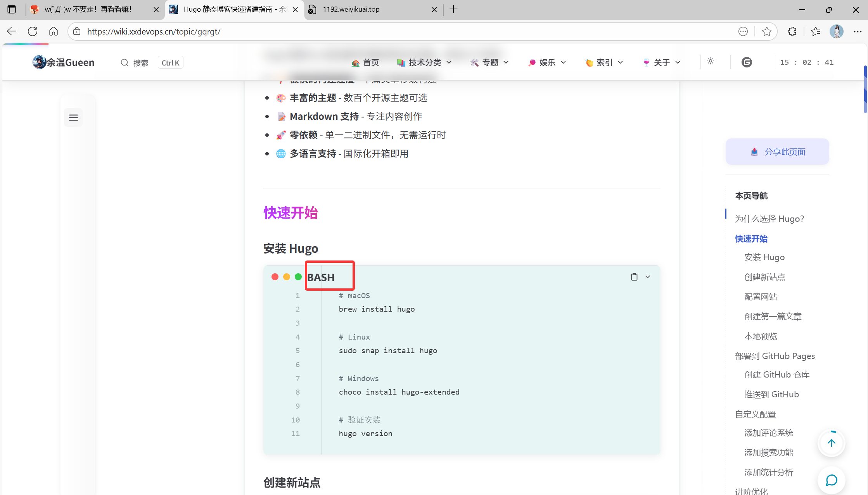Open the chat comment bubble
868x495 pixels.
[831, 480]
